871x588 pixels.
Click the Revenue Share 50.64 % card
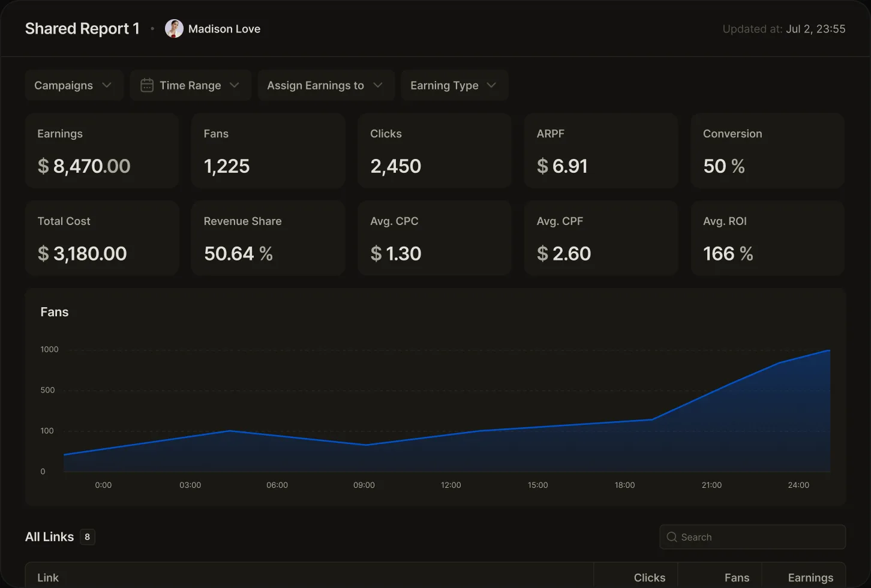click(268, 238)
